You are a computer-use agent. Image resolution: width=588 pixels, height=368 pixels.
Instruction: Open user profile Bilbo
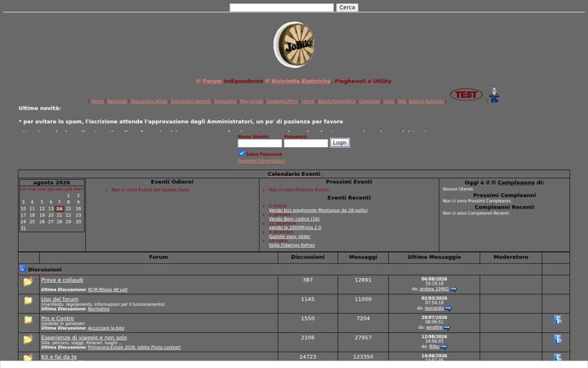coord(434,347)
